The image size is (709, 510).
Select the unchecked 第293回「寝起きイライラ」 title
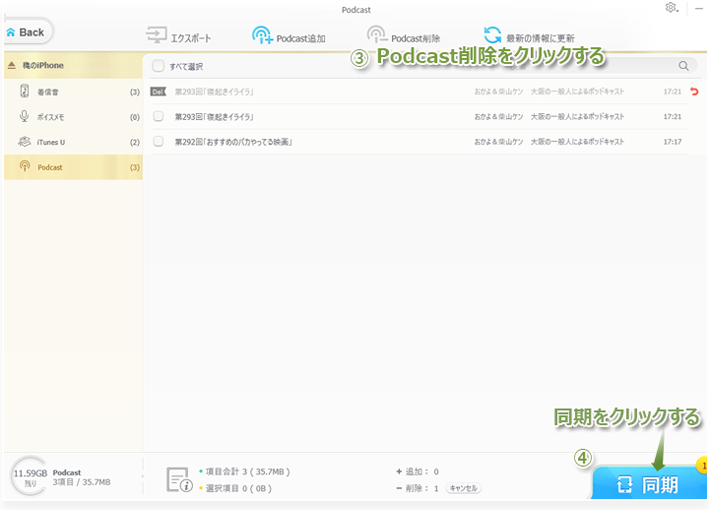pos(214,117)
